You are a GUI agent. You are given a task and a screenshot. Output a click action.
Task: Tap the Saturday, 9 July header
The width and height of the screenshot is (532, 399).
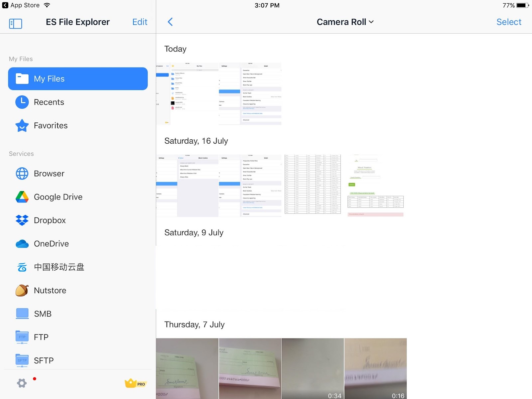pos(194,233)
